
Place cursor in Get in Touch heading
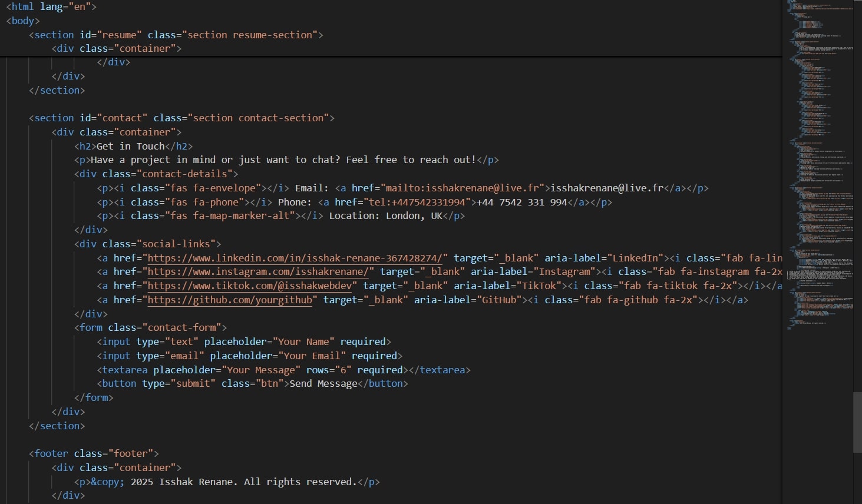click(x=131, y=146)
